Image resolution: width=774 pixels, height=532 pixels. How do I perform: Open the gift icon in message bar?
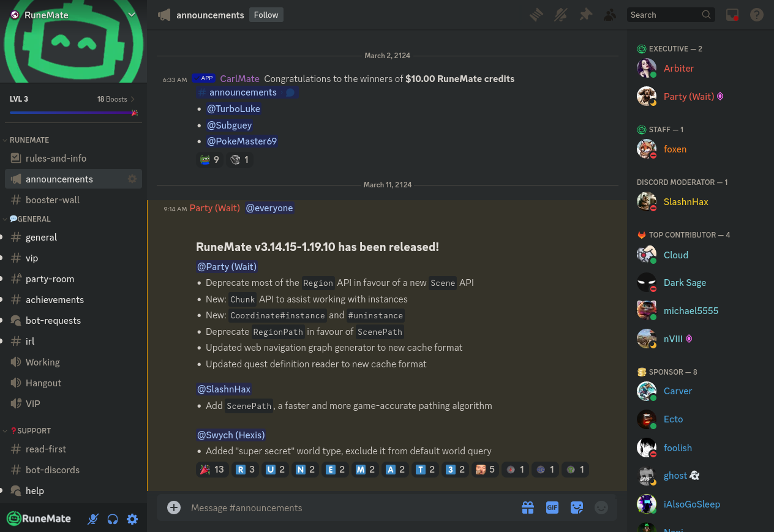[x=528, y=508]
